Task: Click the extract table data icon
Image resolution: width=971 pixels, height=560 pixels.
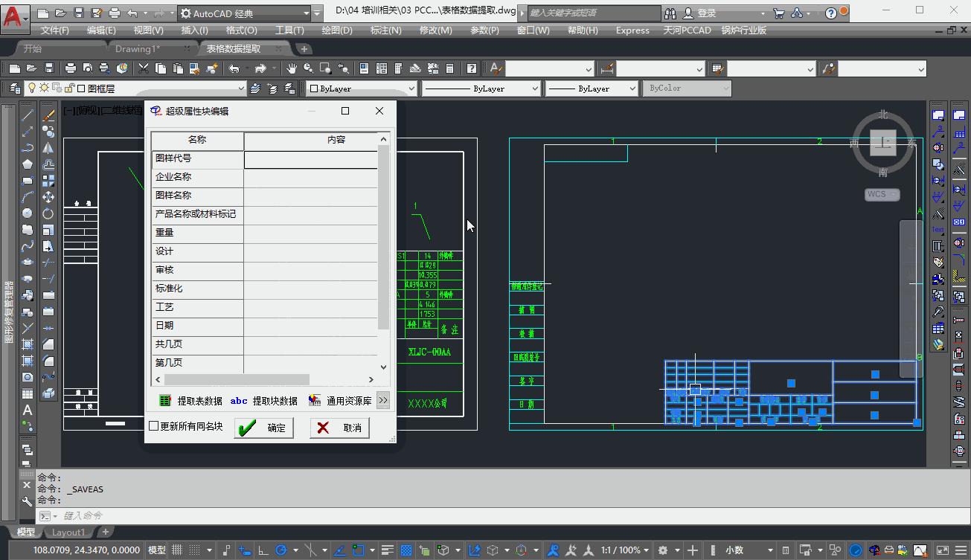Action: 165,401
